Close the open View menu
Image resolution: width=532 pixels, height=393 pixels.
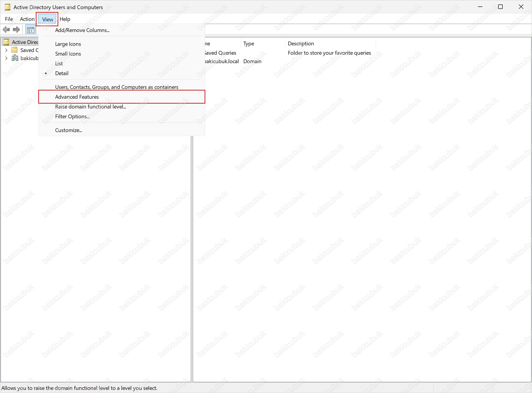(47, 19)
